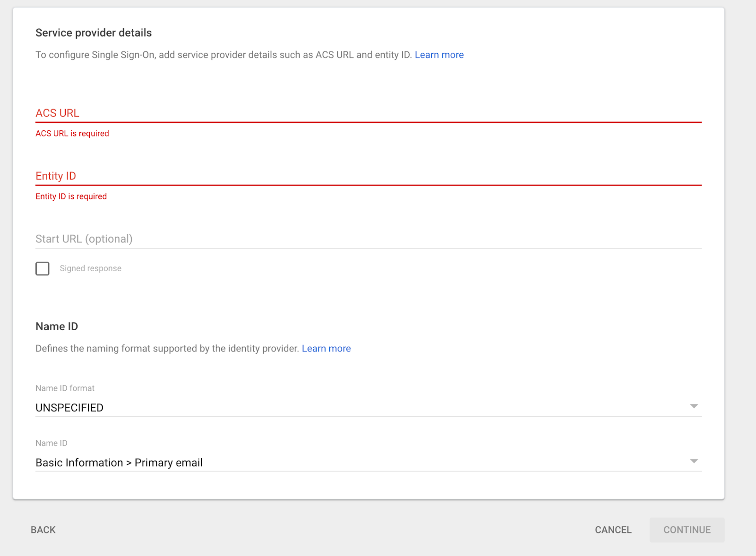The height and width of the screenshot is (556, 756).
Task: Expand the UNSPECIFIED dropdown arrow
Action: tap(694, 406)
